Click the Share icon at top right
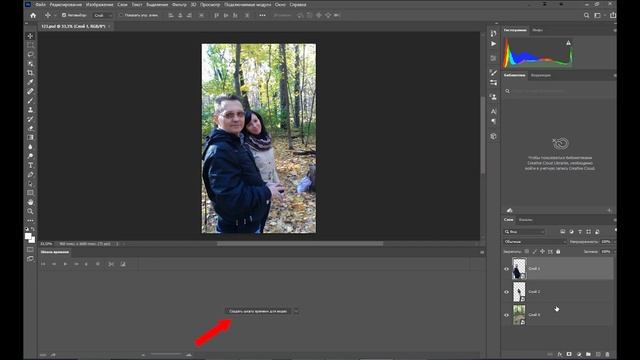Viewport: 640px width, 360px height. tap(613, 16)
